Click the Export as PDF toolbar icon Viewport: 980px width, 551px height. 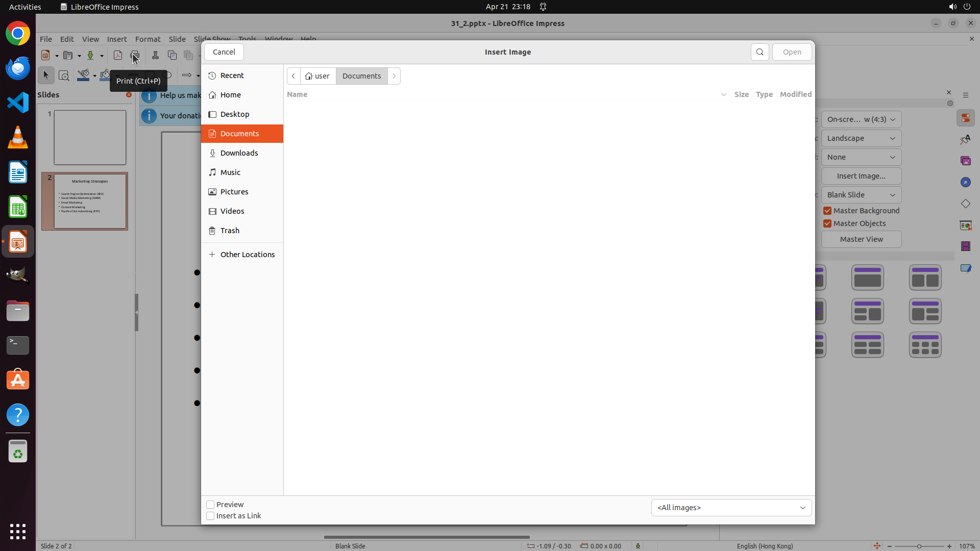118,56
